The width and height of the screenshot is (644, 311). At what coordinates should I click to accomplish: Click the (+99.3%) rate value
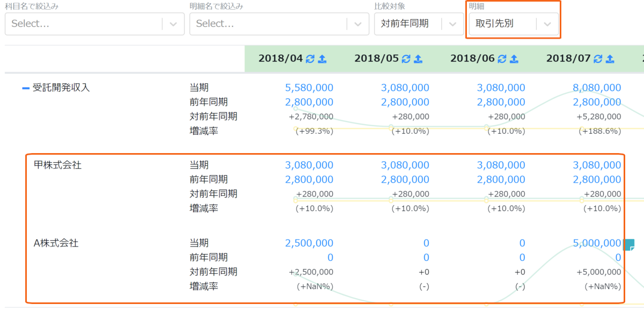click(314, 131)
